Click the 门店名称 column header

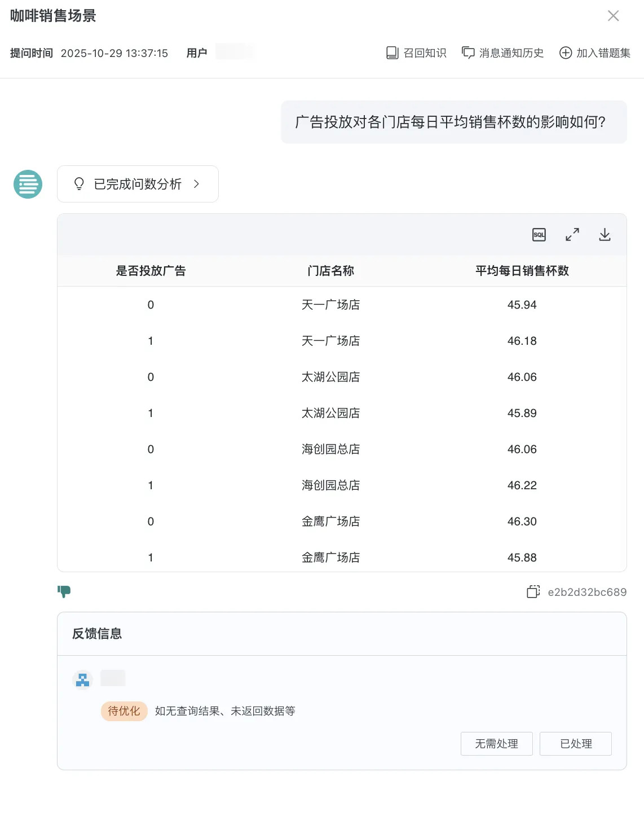[330, 271]
